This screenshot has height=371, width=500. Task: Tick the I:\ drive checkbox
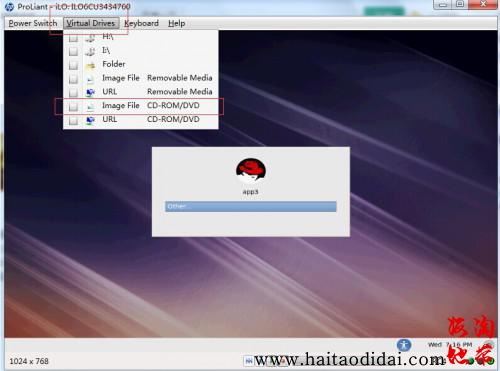[73, 51]
